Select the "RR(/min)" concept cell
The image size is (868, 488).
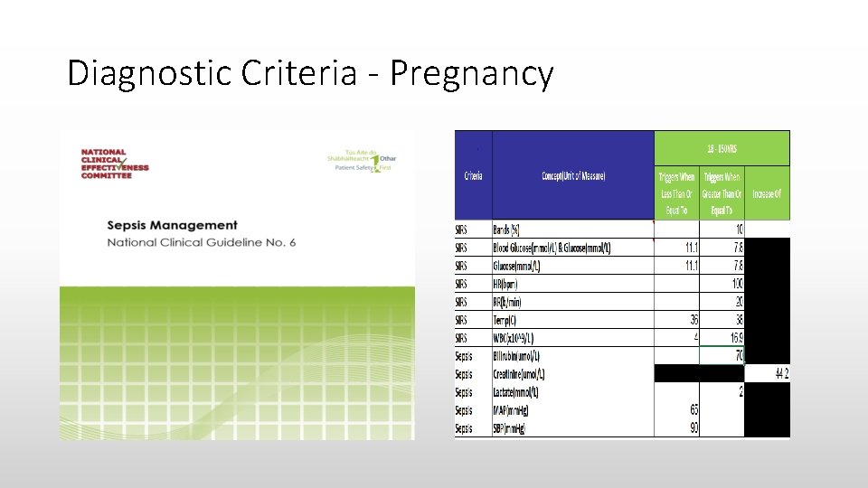pyautogui.click(x=573, y=302)
